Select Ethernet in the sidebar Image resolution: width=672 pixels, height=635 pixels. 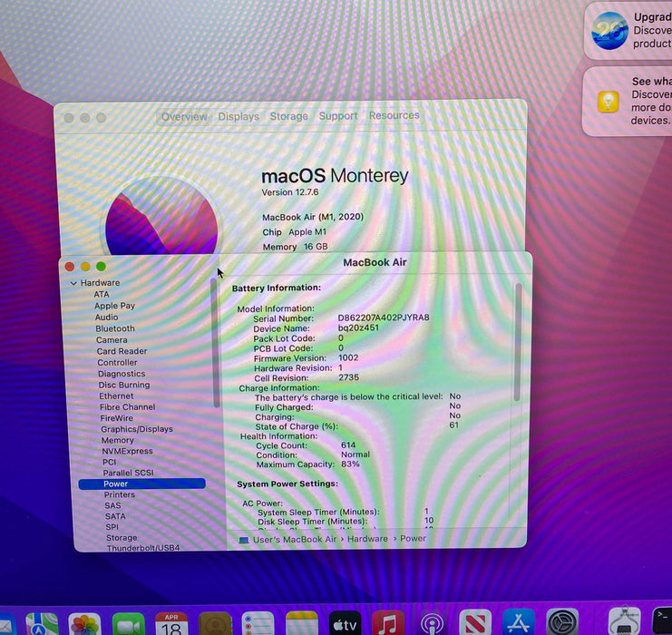pyautogui.click(x=116, y=396)
